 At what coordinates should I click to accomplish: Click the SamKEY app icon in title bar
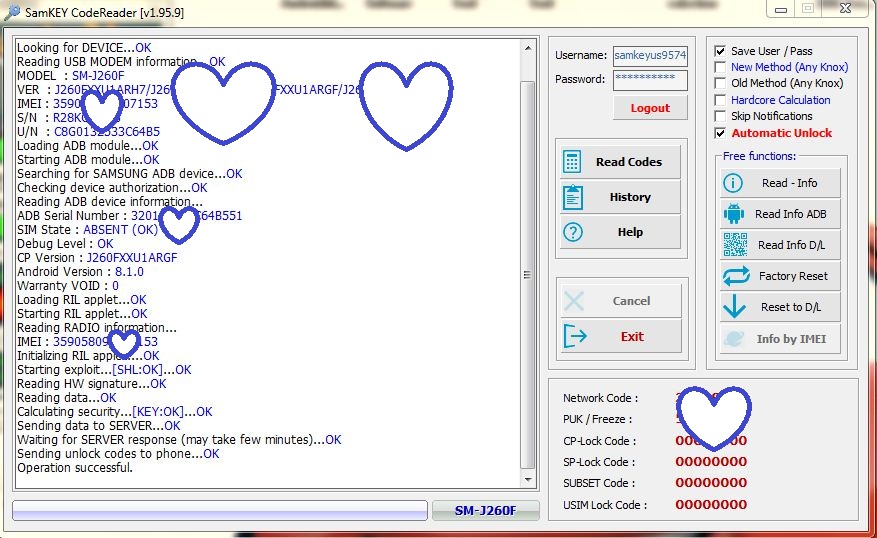point(12,12)
